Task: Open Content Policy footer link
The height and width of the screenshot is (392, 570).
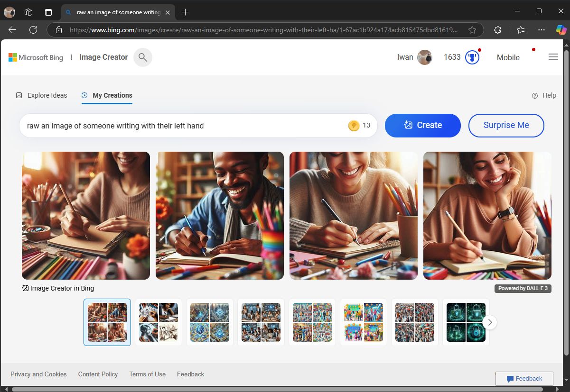Action: [x=98, y=374]
